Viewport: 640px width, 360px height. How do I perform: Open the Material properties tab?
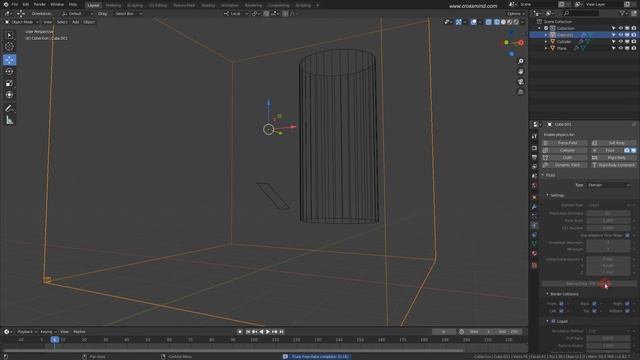(x=534, y=253)
